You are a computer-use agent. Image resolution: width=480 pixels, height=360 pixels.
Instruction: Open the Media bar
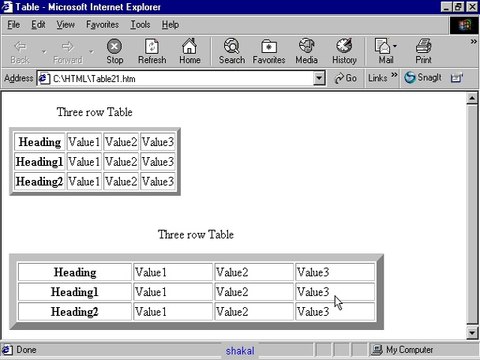[306, 51]
